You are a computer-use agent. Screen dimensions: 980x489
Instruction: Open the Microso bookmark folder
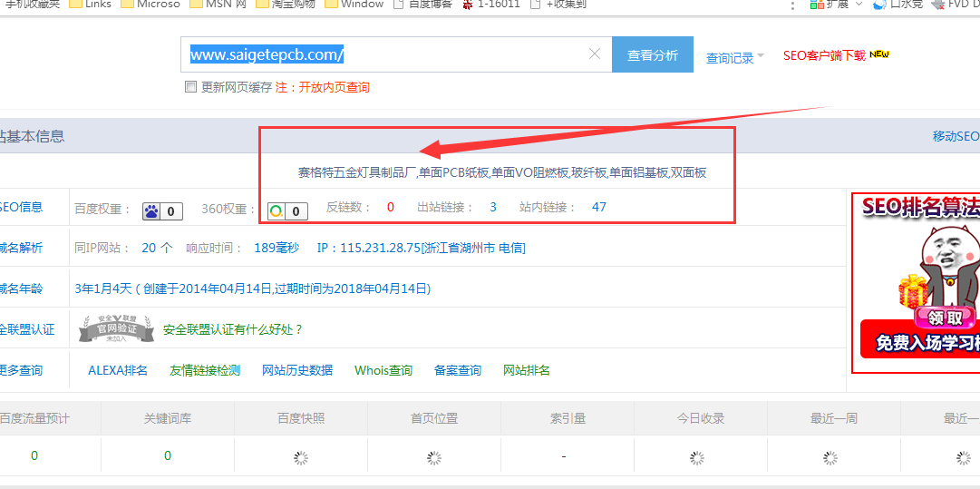pyautogui.click(x=150, y=5)
